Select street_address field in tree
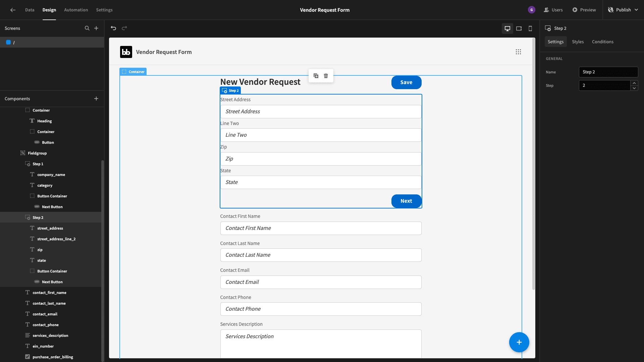The width and height of the screenshot is (644, 362). point(51,228)
